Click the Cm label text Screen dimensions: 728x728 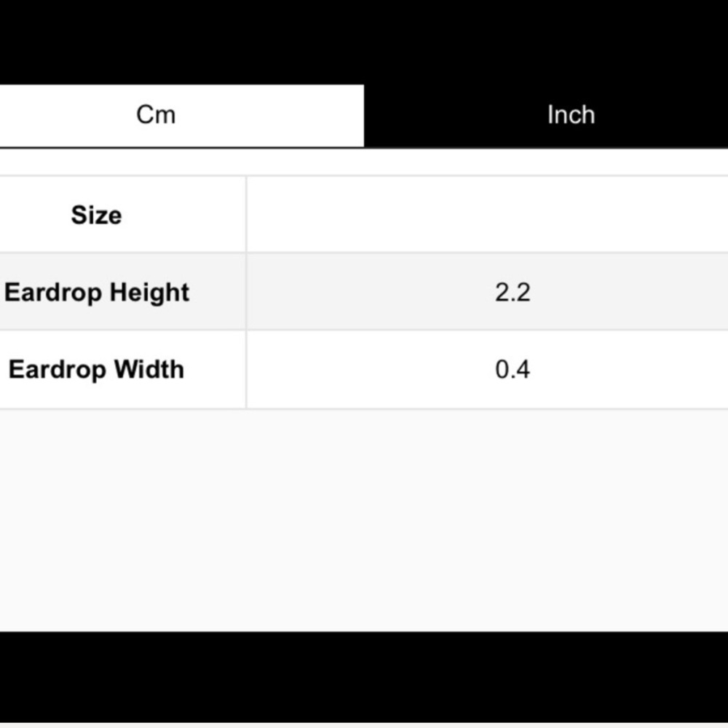156,115
